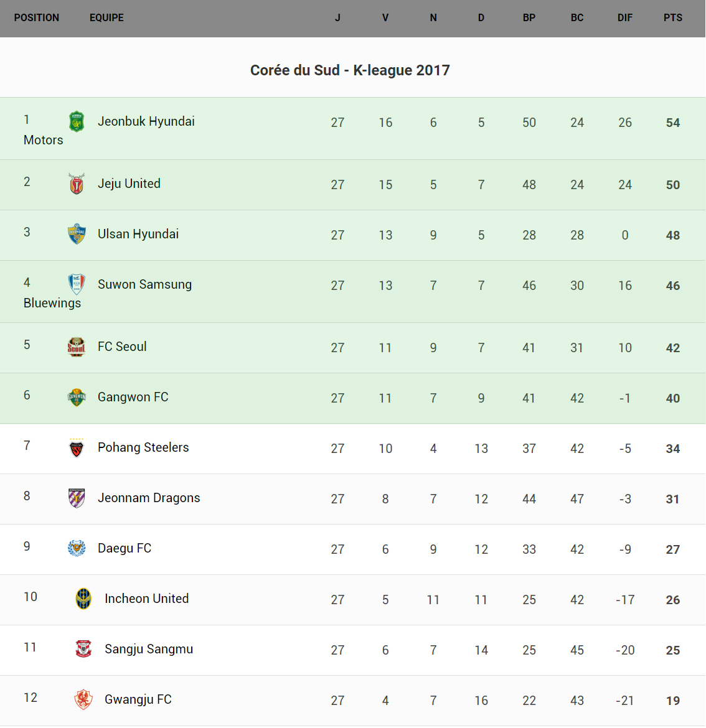
Task: Click the Jeonbuk Hyundai club crest
Action: point(77,122)
